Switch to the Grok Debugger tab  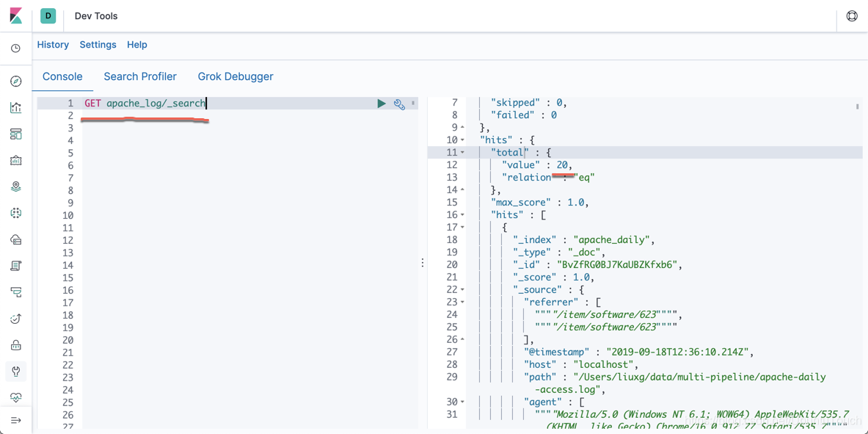coord(236,76)
